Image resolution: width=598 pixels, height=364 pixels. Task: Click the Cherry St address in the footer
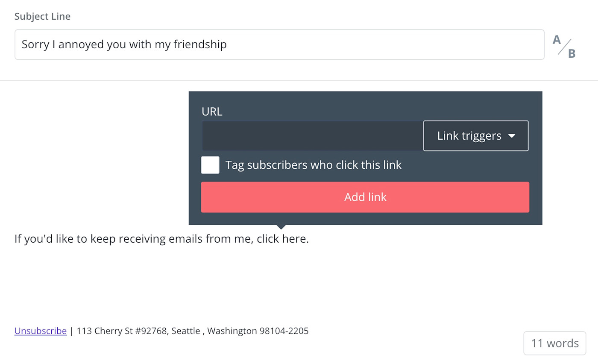(122, 331)
